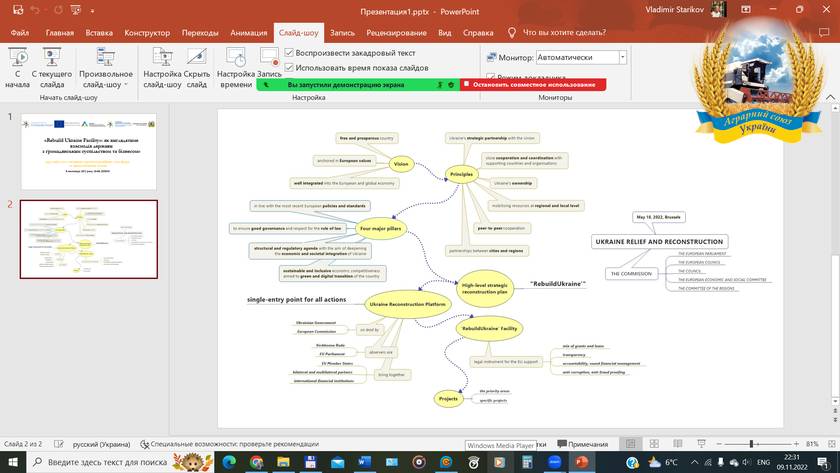Click the Redo icon in title bar

click(x=58, y=10)
